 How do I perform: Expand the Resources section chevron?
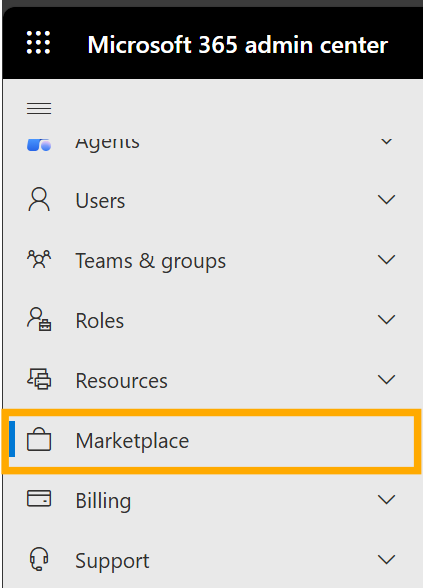pos(387,380)
